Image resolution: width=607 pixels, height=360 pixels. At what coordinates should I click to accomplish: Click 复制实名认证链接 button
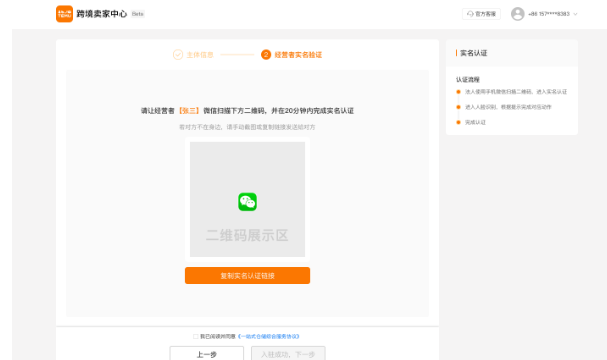pos(247,276)
